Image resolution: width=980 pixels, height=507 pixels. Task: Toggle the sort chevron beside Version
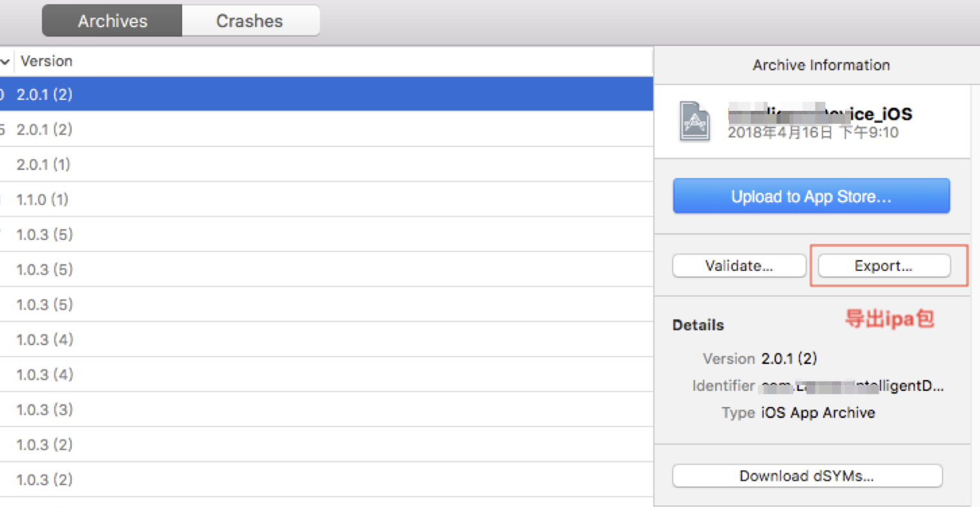point(5,62)
